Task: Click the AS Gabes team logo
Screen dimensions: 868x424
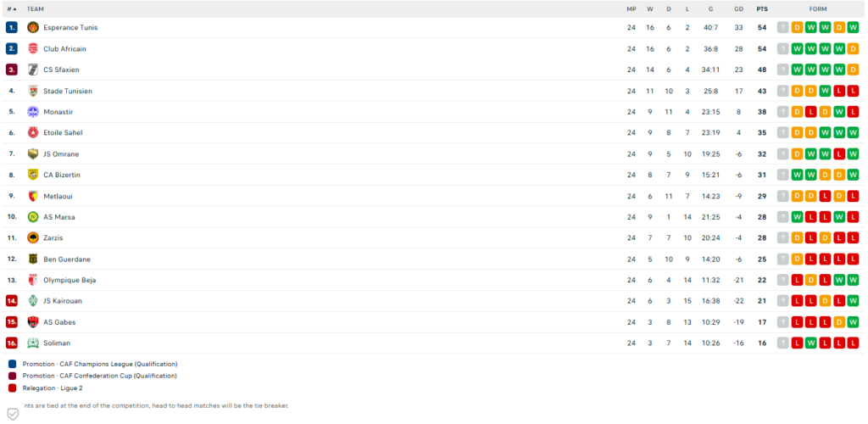Action: click(33, 322)
